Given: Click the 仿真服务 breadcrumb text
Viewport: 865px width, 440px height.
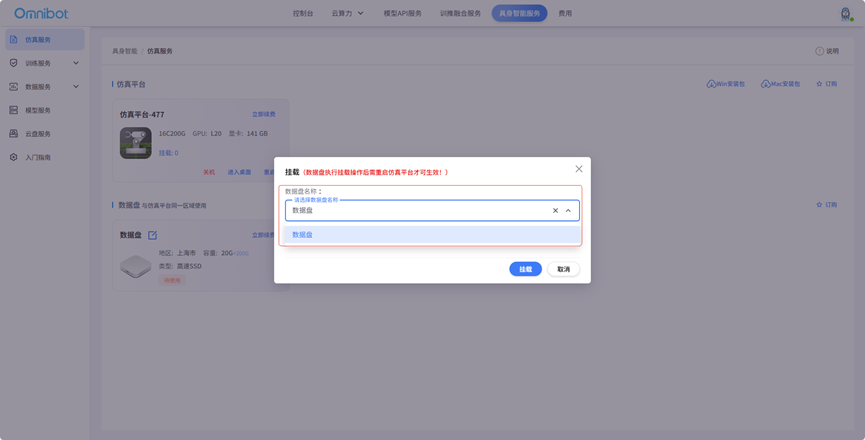Looking at the screenshot, I should coord(160,51).
